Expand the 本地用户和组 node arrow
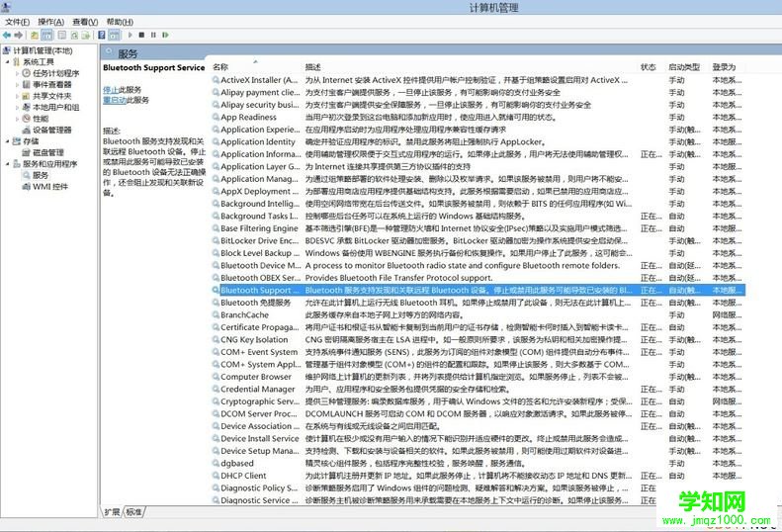 pyautogui.click(x=18, y=108)
